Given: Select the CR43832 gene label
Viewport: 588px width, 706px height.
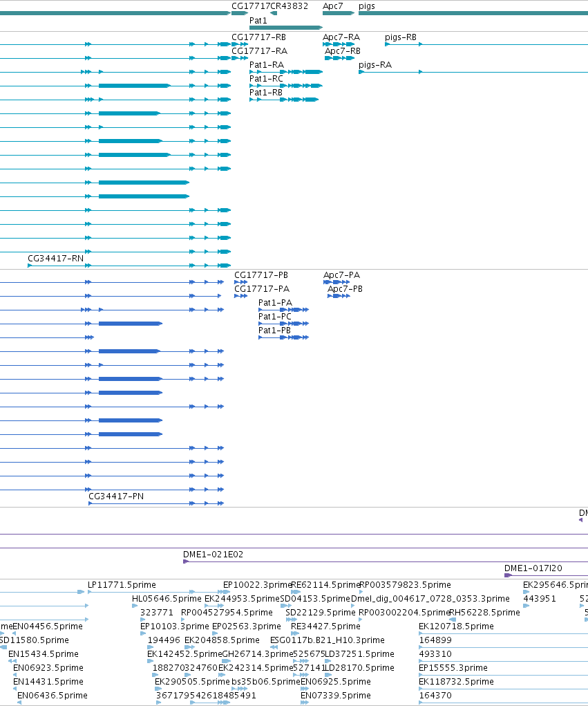Looking at the screenshot, I should point(290,6).
